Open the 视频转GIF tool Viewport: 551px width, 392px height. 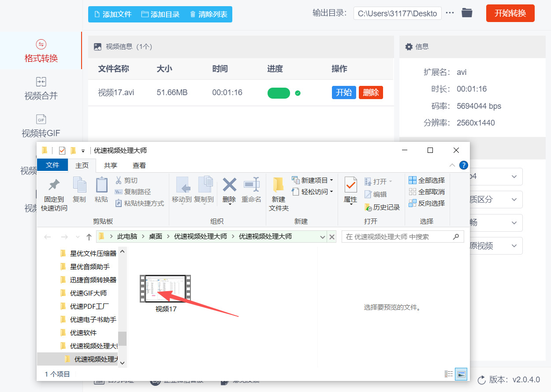(x=41, y=126)
